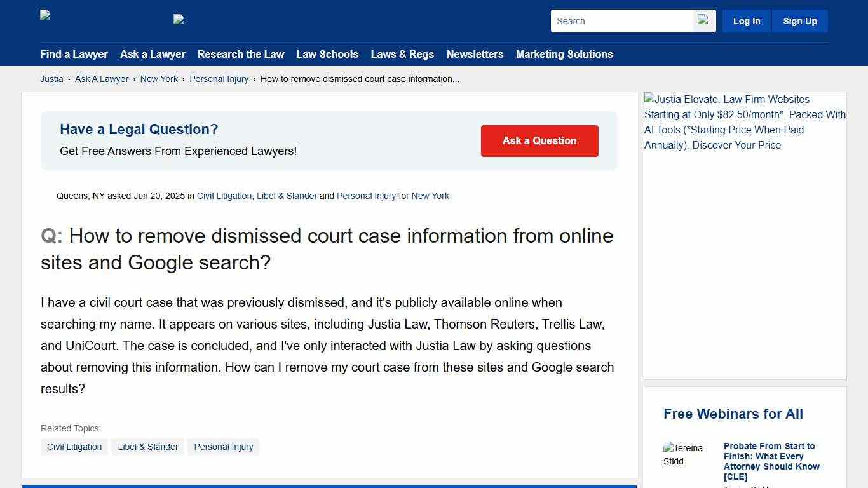Select the Personal Injury tag below the question
Screen dimensions: 868x488
(x=224, y=447)
